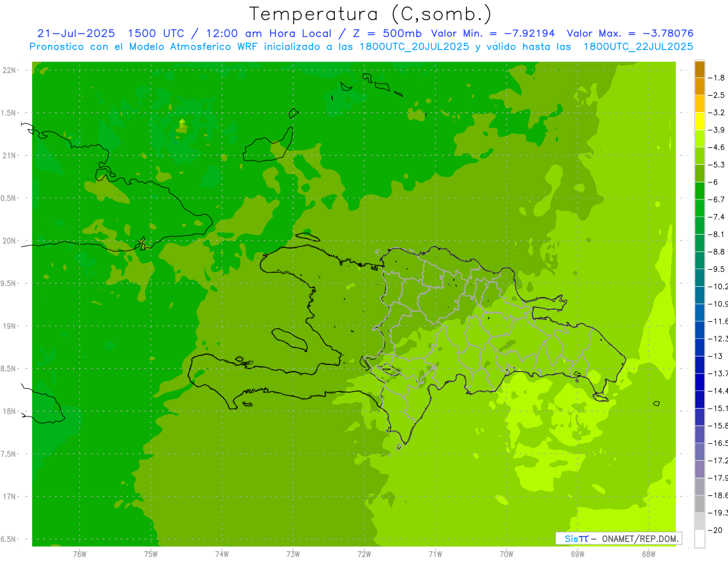
Task: Click the "-9.5" colorbar label
Action: [716, 269]
